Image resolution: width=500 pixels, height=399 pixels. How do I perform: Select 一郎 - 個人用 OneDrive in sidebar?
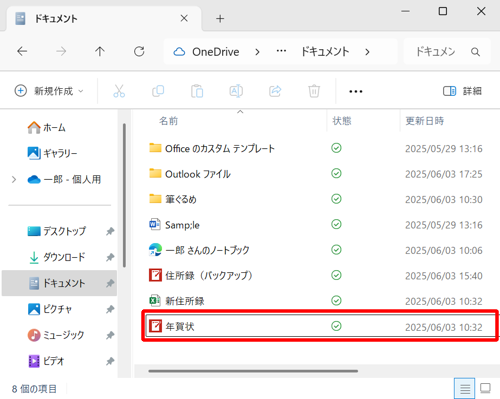click(x=64, y=180)
